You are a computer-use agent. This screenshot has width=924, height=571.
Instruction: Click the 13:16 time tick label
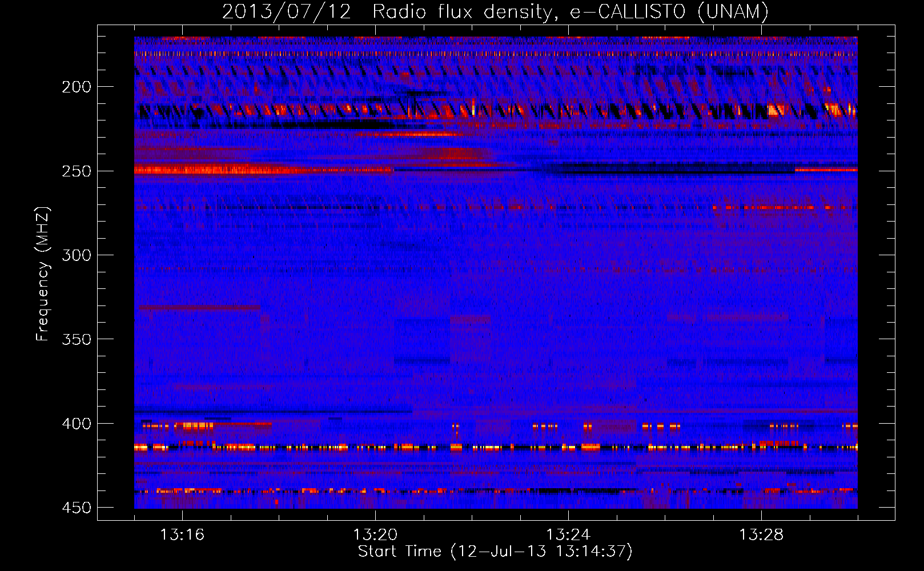182,534
